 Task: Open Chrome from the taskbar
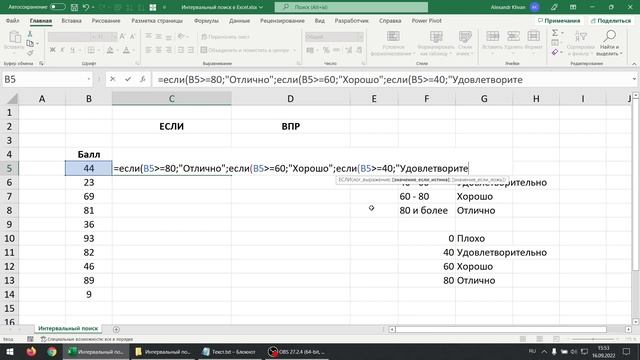pyautogui.click(x=52, y=351)
